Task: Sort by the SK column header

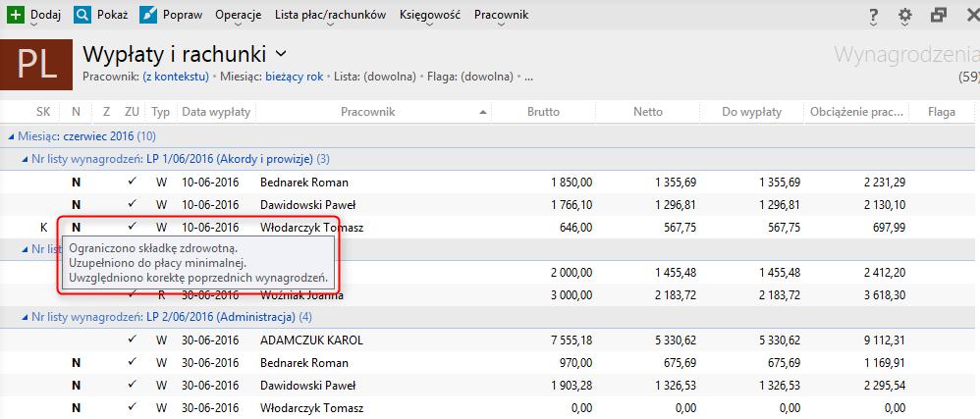Action: [x=43, y=113]
